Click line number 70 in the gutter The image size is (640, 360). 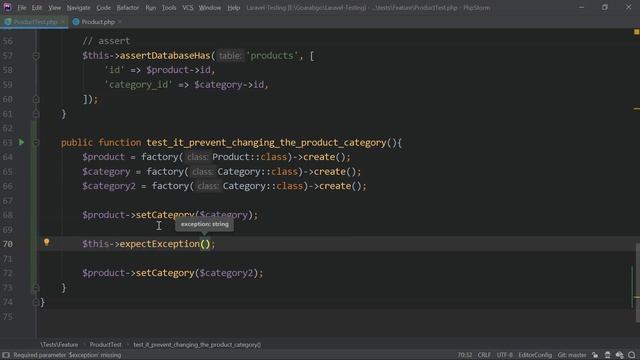pos(8,244)
